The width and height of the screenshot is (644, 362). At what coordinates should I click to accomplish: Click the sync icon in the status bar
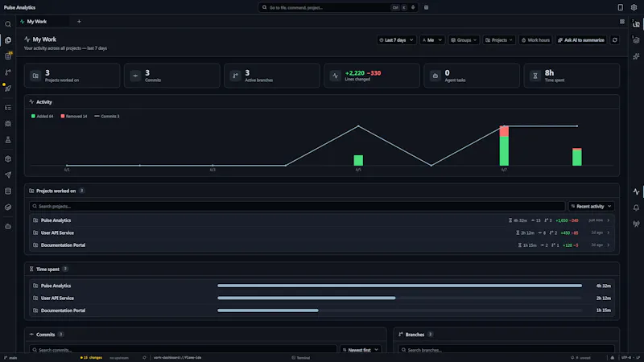click(144, 357)
